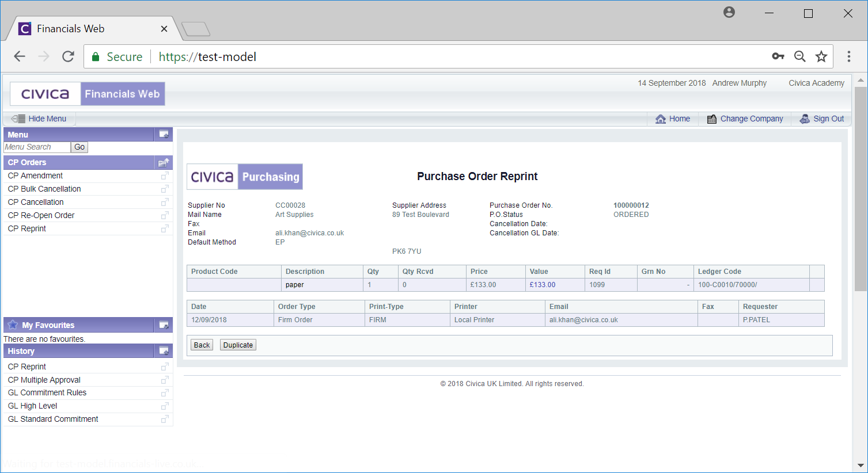Click the CP Orders section header
This screenshot has height=473, width=868.
(79, 162)
